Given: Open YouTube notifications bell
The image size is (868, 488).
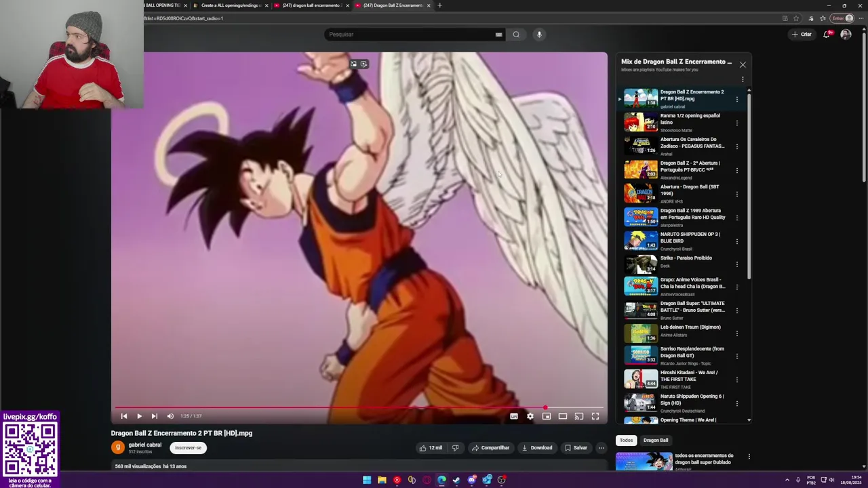Looking at the screenshot, I should coord(827,35).
